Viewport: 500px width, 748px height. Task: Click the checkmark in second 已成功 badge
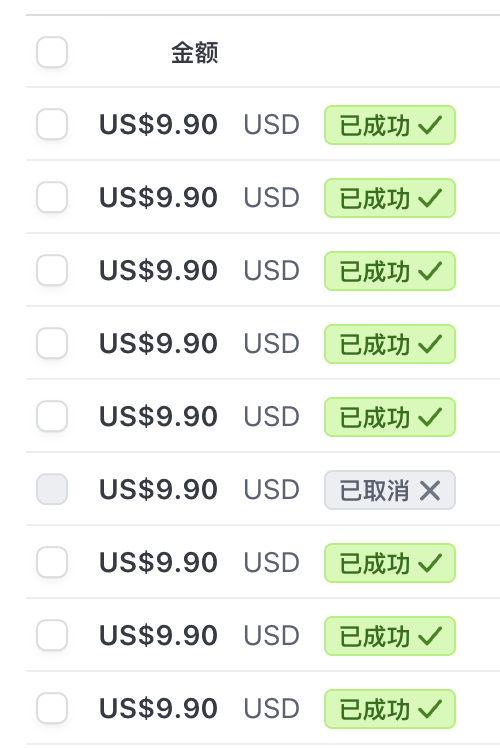[430, 198]
